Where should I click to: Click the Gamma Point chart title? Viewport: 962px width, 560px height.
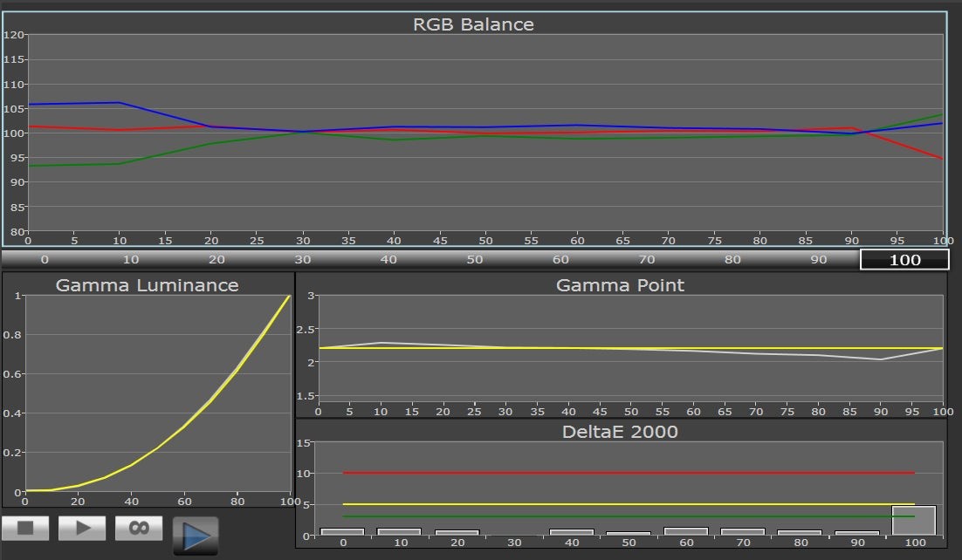point(620,285)
